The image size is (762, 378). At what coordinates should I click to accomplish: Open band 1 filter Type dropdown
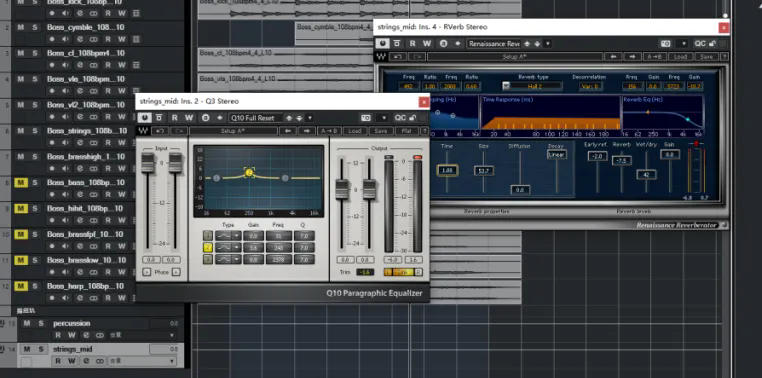[x=237, y=236]
